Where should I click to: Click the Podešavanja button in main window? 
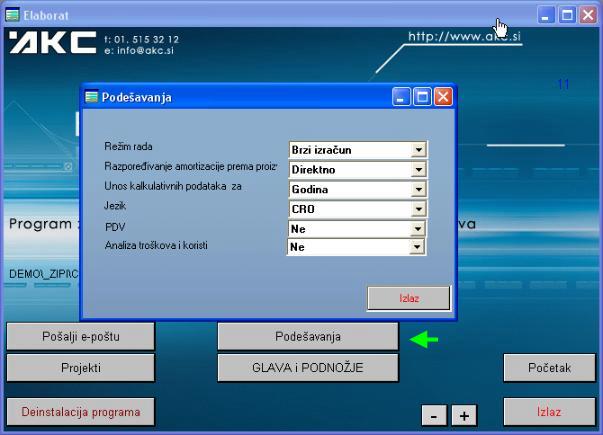pos(308,337)
